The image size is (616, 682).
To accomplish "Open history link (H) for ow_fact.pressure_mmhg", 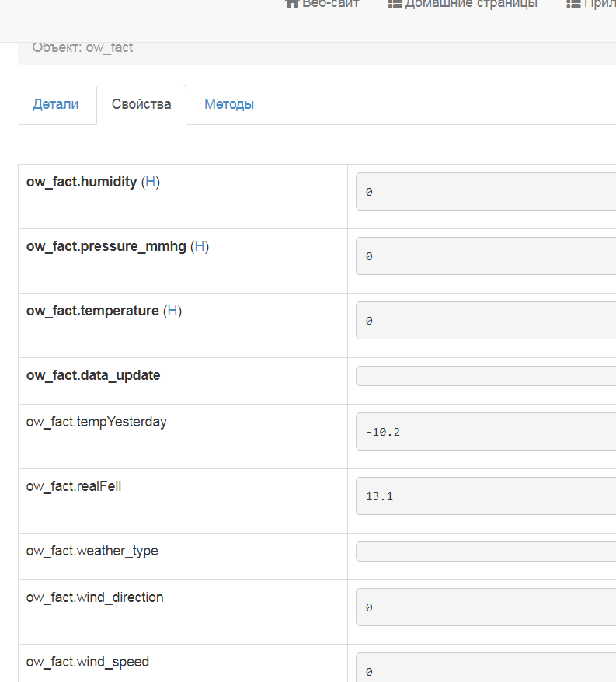I will [x=200, y=246].
